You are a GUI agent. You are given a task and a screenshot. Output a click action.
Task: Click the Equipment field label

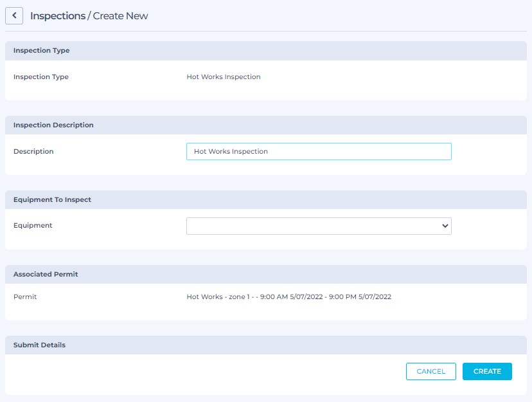point(33,226)
